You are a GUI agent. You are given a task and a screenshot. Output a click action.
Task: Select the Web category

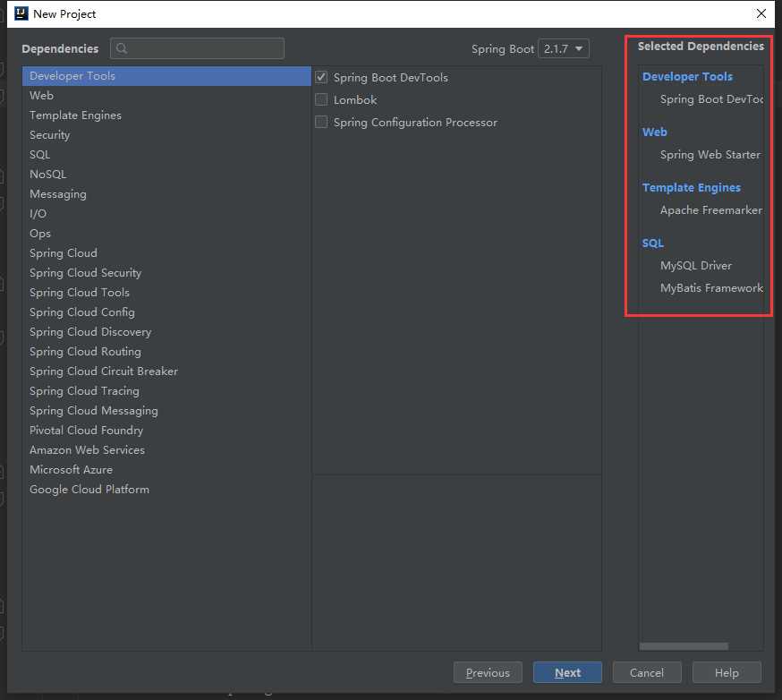166,95
